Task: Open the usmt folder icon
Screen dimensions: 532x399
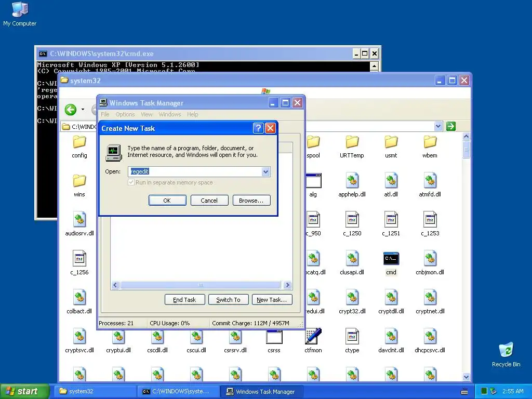Action: pos(391,142)
